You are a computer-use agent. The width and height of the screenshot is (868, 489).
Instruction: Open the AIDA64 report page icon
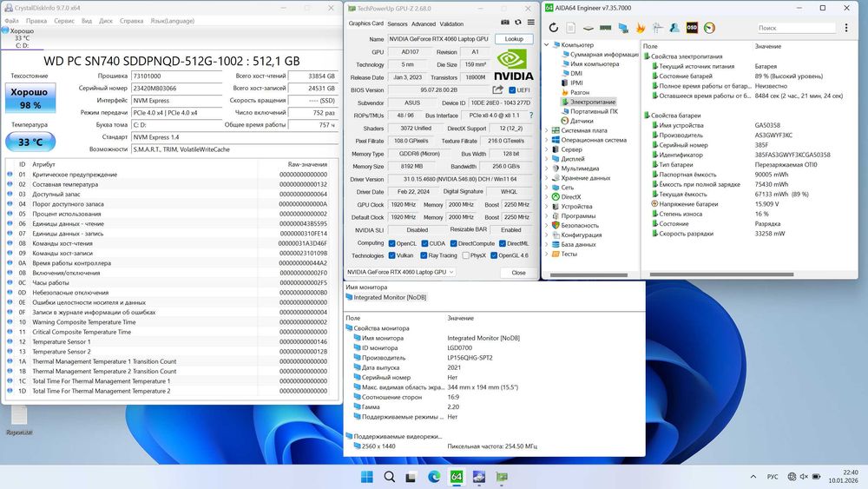[x=571, y=28]
